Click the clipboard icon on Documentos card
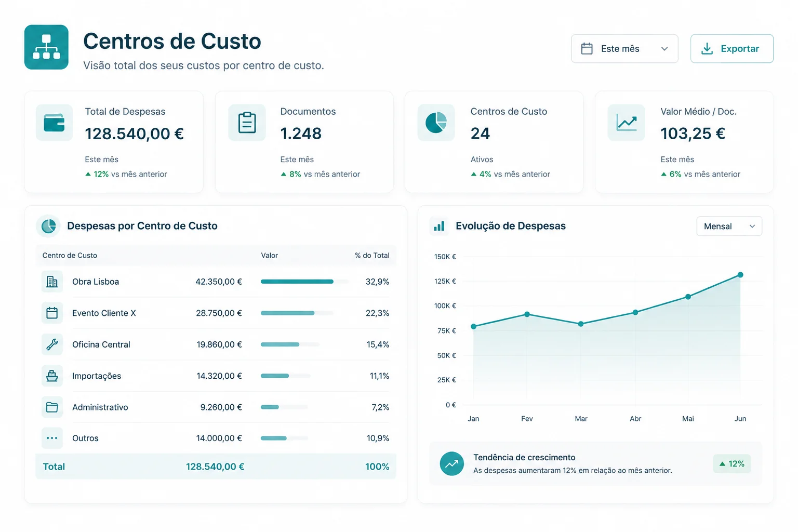The width and height of the screenshot is (798, 532). coord(247,123)
